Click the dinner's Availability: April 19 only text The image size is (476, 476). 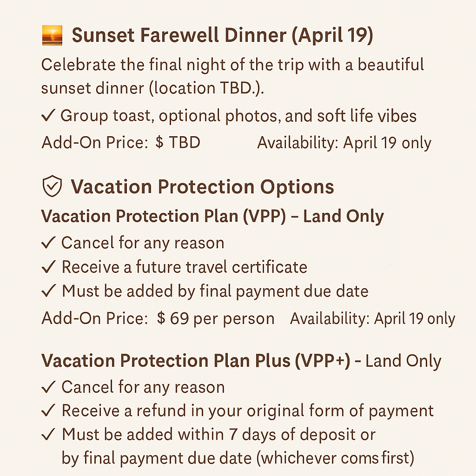(x=344, y=143)
